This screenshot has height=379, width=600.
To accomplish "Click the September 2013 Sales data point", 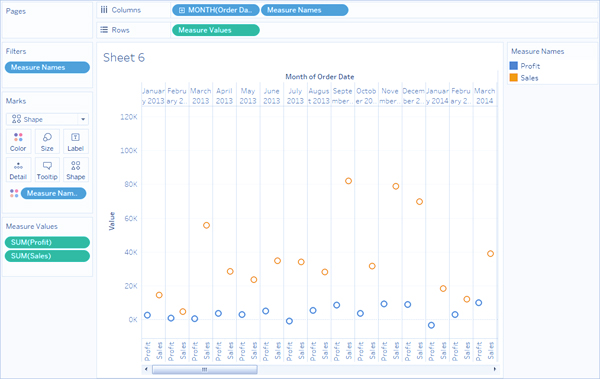I will click(348, 181).
